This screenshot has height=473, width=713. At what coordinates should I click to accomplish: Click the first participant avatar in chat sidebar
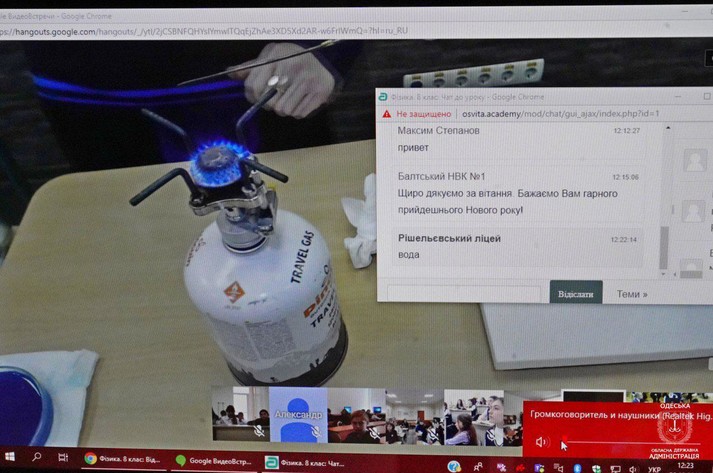694,160
